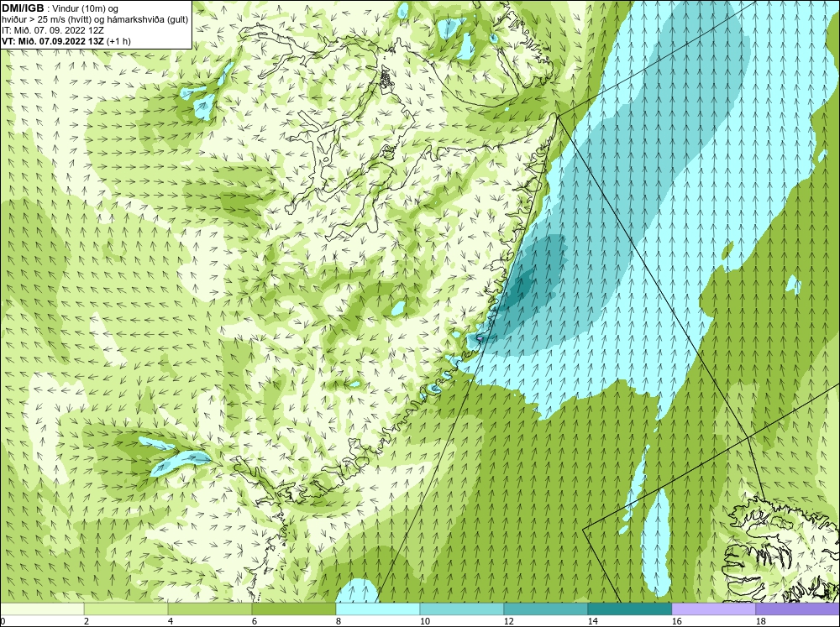This screenshot has height=627, width=840.
Task: Click the scale label '18'
Action: tap(760, 621)
